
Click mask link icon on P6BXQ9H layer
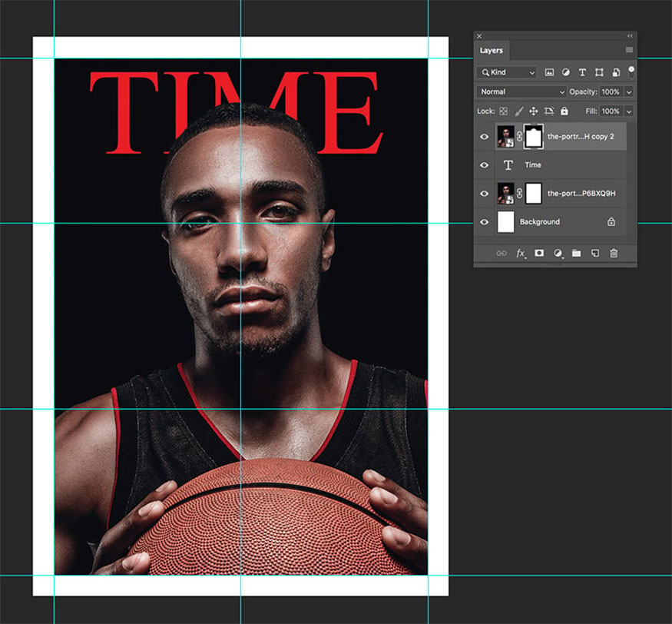point(519,194)
